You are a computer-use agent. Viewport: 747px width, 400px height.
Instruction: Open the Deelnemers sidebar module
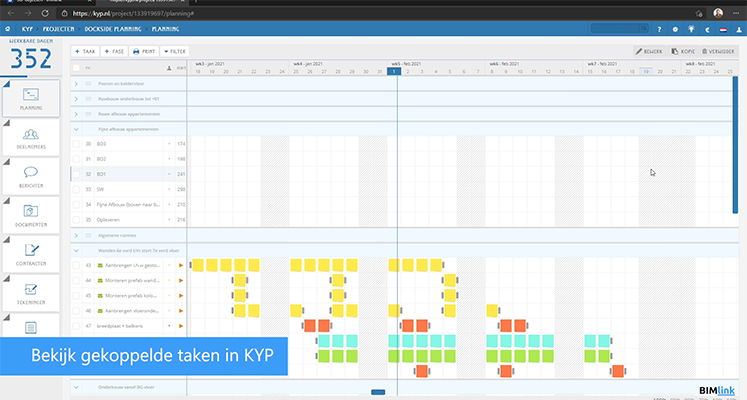tap(31, 138)
